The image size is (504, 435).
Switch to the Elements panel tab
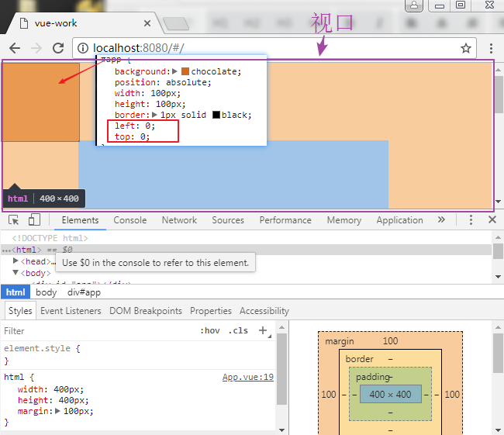coord(80,220)
